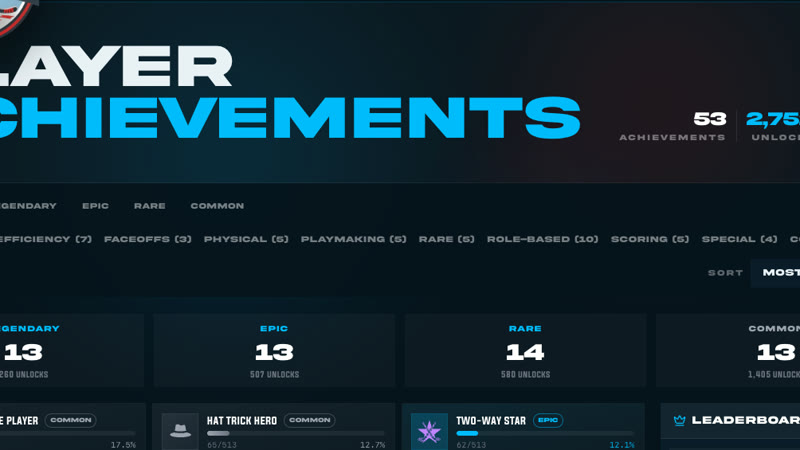Select the Scoring (5) category filter
Image resolution: width=800 pixels, height=450 pixels.
pyautogui.click(x=650, y=239)
